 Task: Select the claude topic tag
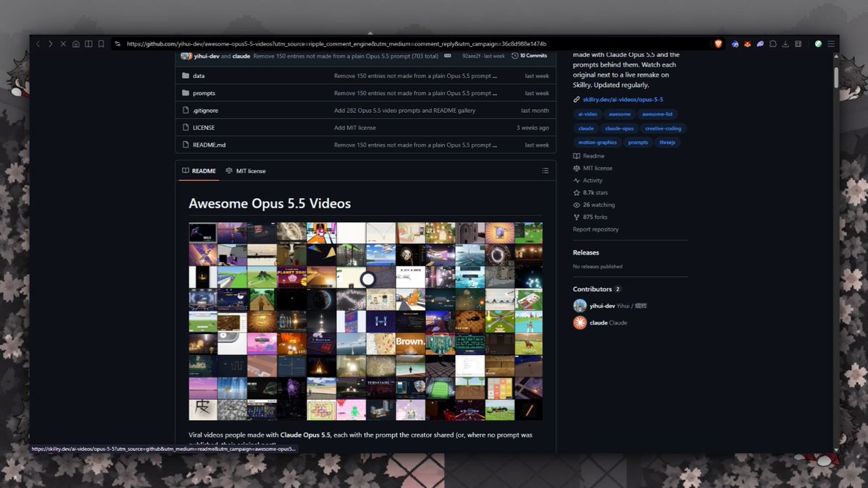[586, 129]
